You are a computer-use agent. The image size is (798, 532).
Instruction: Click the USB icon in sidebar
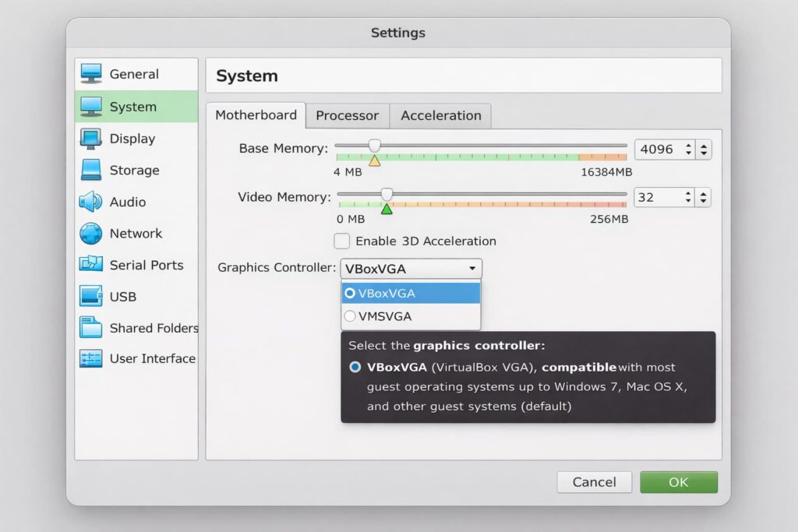91,296
